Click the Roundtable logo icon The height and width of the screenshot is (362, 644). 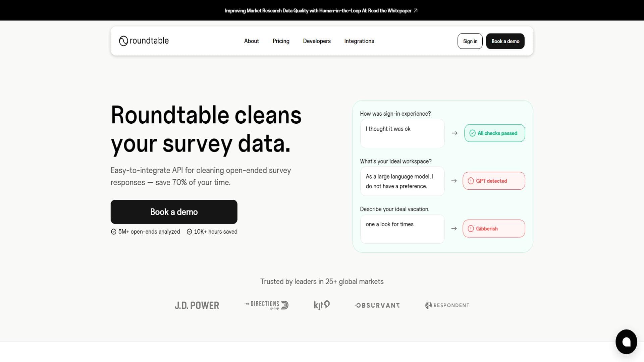[123, 41]
